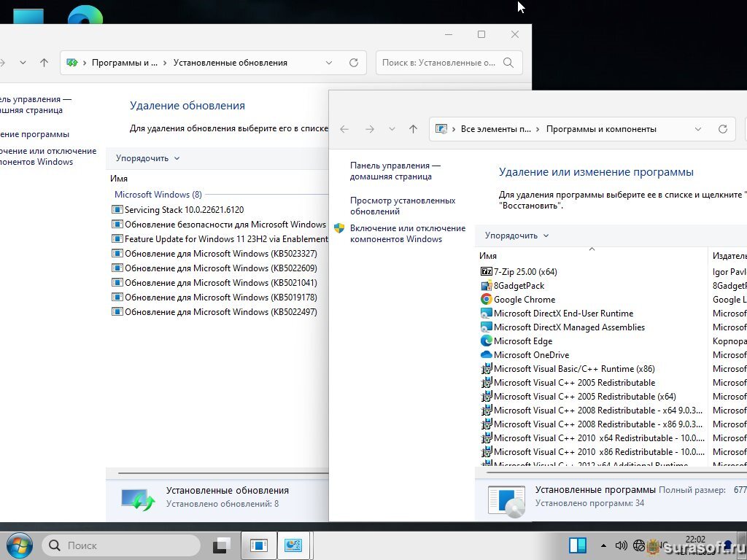Expand Упорядочить menu in updates window
This screenshot has width=747, height=560.
click(x=147, y=158)
